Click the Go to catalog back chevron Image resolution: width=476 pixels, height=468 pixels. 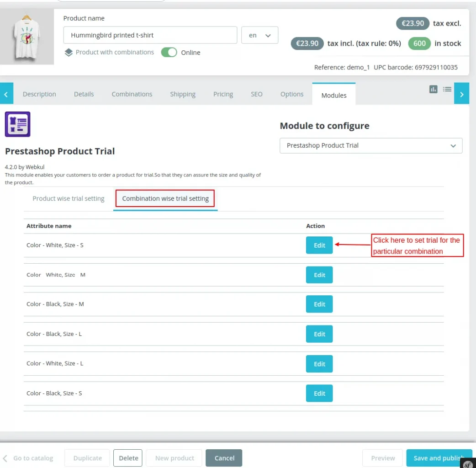[x=5, y=458]
